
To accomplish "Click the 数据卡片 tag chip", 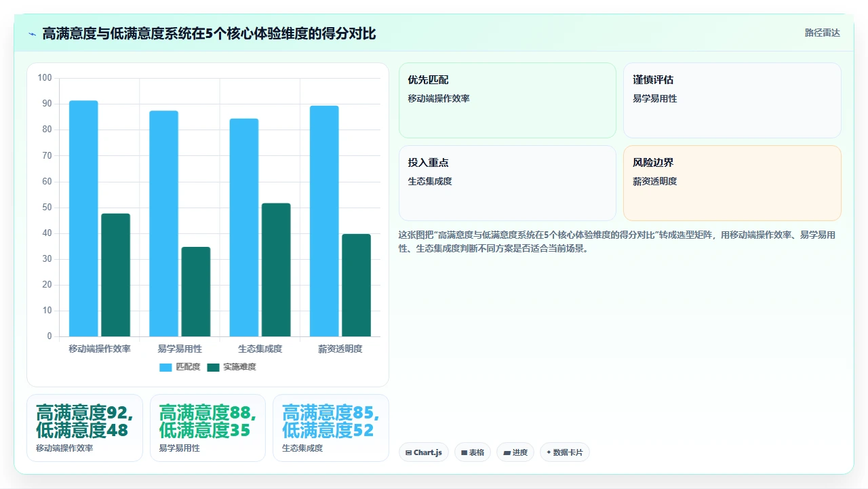I will 565,452.
